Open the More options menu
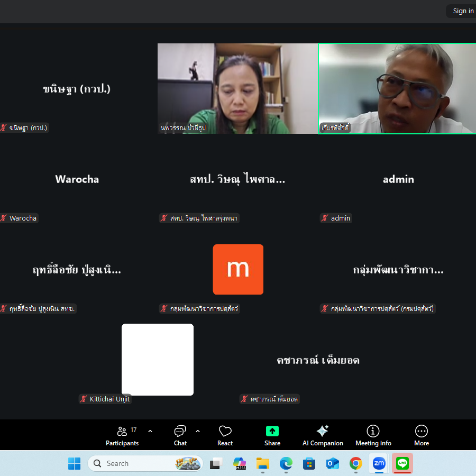The height and width of the screenshot is (476, 476). pyautogui.click(x=422, y=436)
